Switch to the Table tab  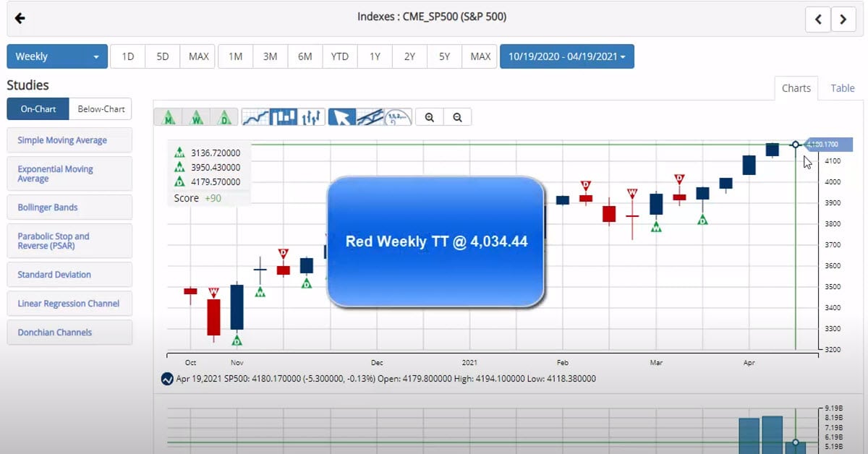pyautogui.click(x=841, y=88)
